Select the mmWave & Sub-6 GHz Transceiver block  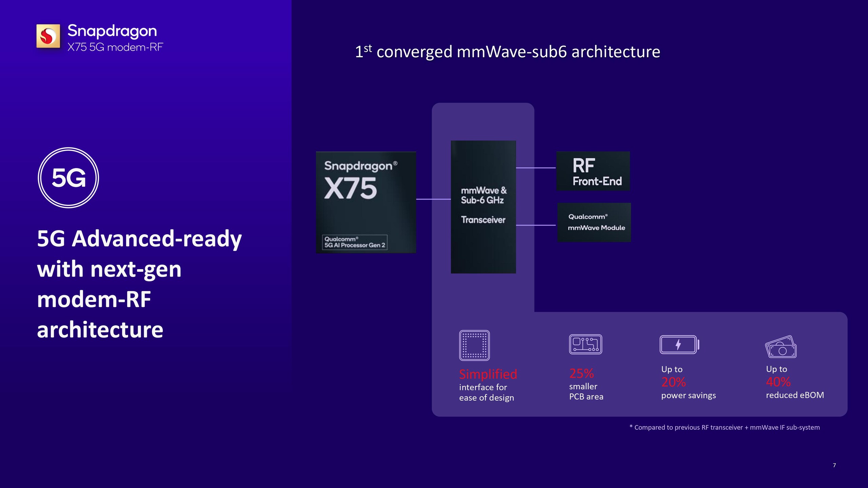484,207
